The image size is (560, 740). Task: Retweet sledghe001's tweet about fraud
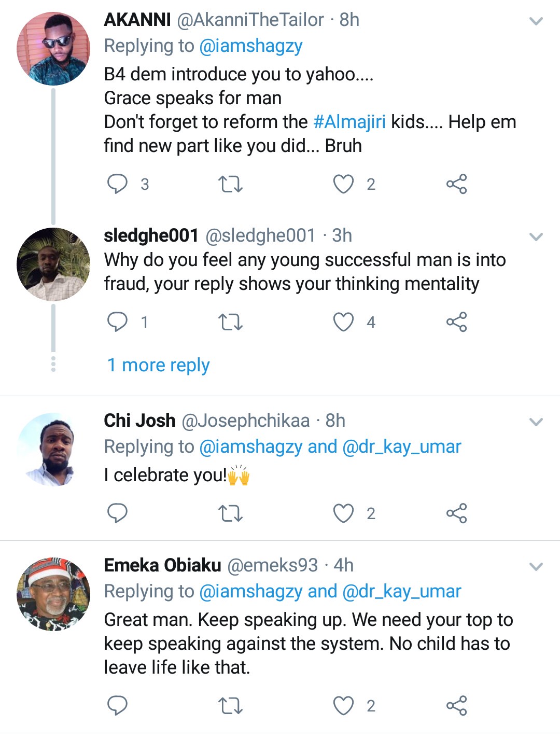(x=230, y=322)
